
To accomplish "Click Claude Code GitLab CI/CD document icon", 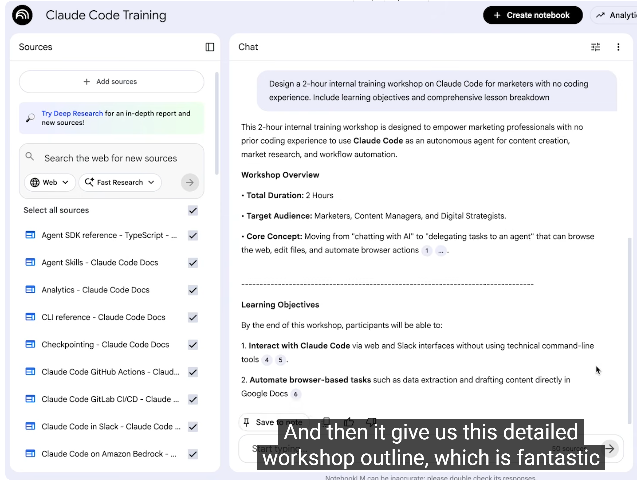I will (30, 399).
